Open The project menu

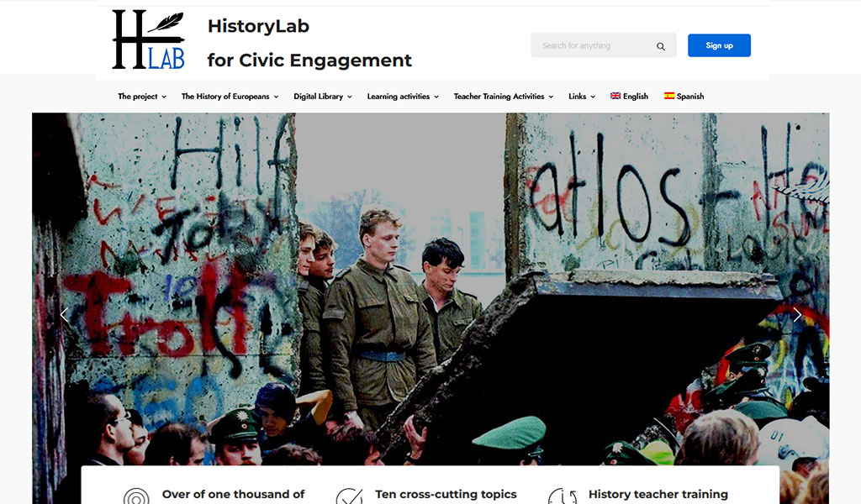click(x=137, y=96)
